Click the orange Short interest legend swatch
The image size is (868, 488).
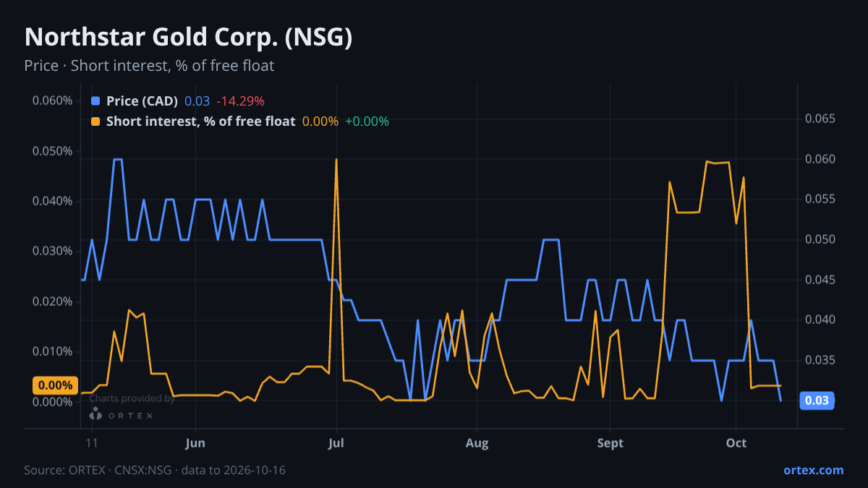pos(95,121)
